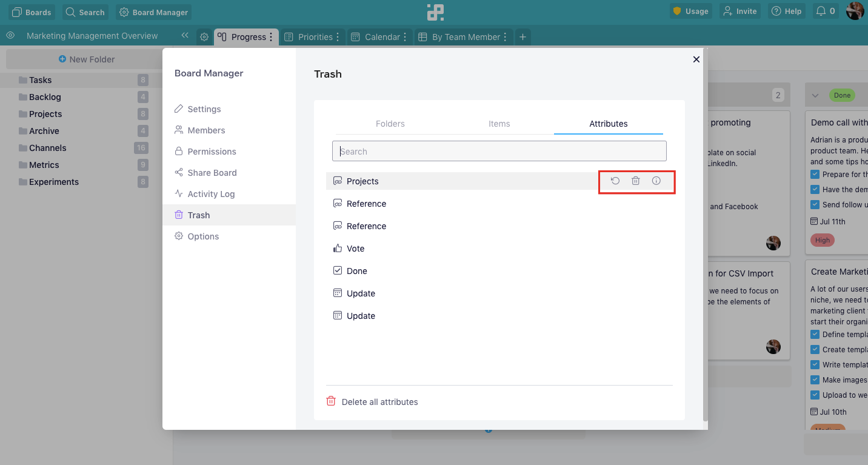Click the green Done status label
Viewport: 868px width, 465px height.
click(842, 95)
